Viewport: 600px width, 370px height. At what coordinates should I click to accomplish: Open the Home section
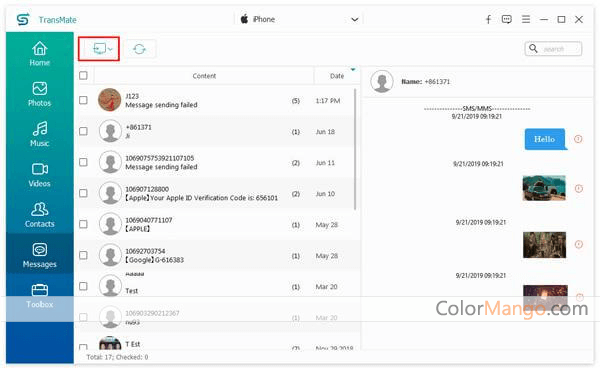(x=40, y=53)
